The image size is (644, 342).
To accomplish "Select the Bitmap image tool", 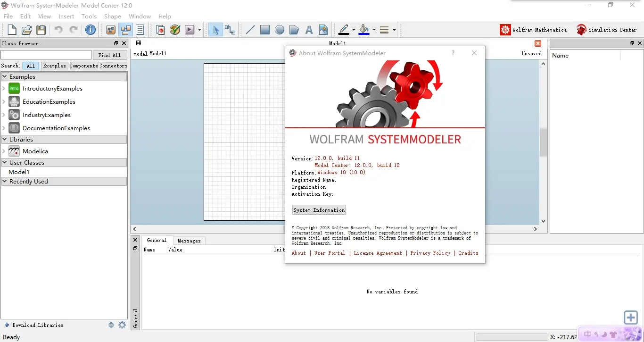I will pos(323,30).
